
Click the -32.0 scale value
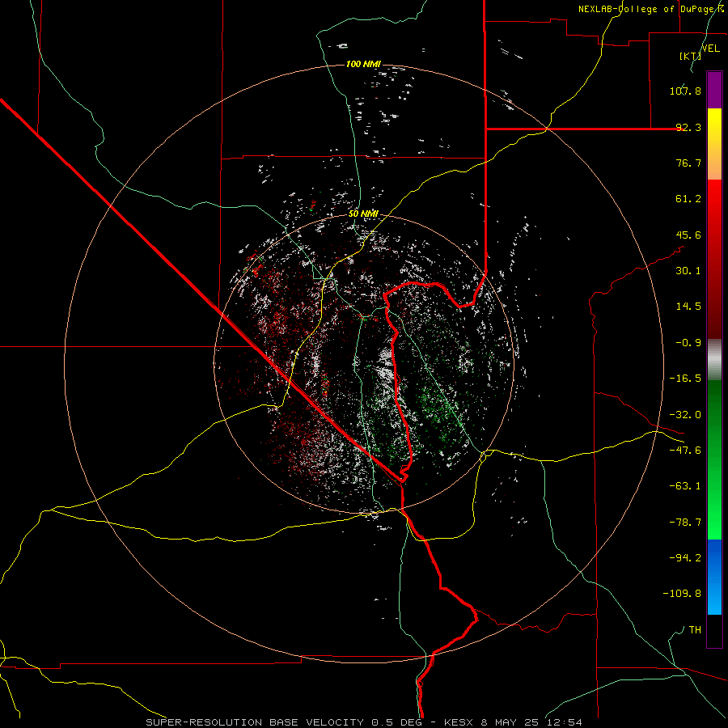[x=685, y=415]
